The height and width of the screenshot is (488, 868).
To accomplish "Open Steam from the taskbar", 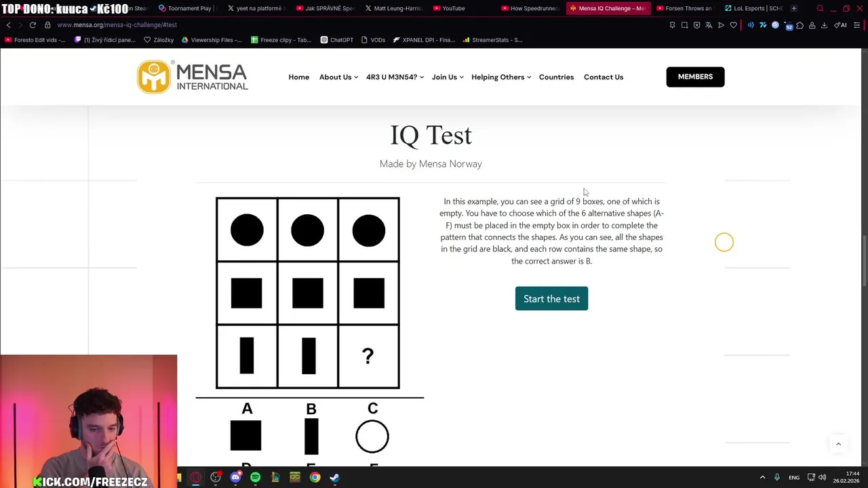I will [x=334, y=477].
